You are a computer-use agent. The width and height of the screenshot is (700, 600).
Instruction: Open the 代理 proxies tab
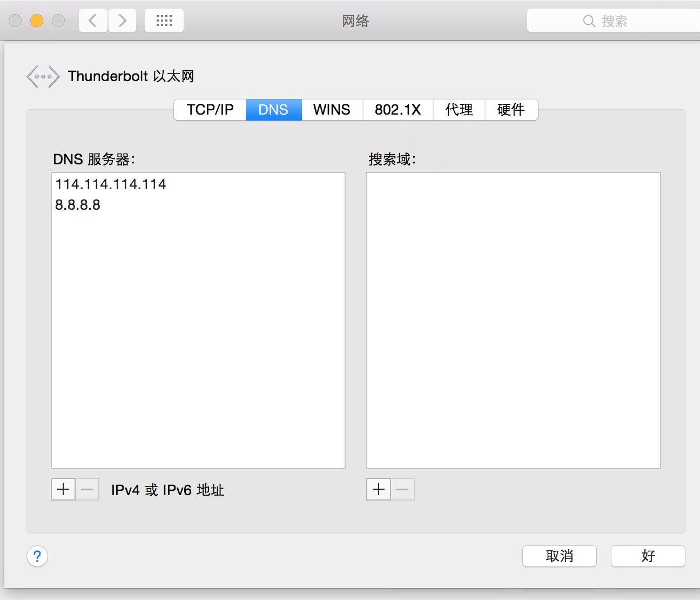coord(459,110)
